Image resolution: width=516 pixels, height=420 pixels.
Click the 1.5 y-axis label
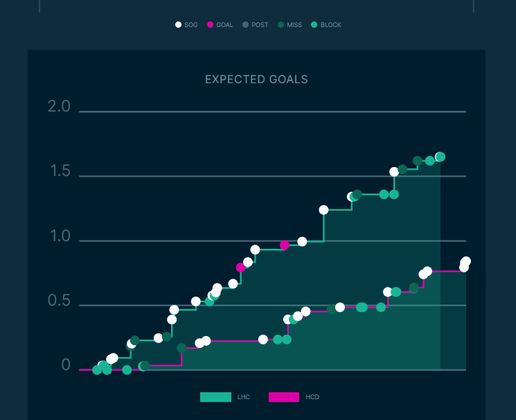point(60,172)
